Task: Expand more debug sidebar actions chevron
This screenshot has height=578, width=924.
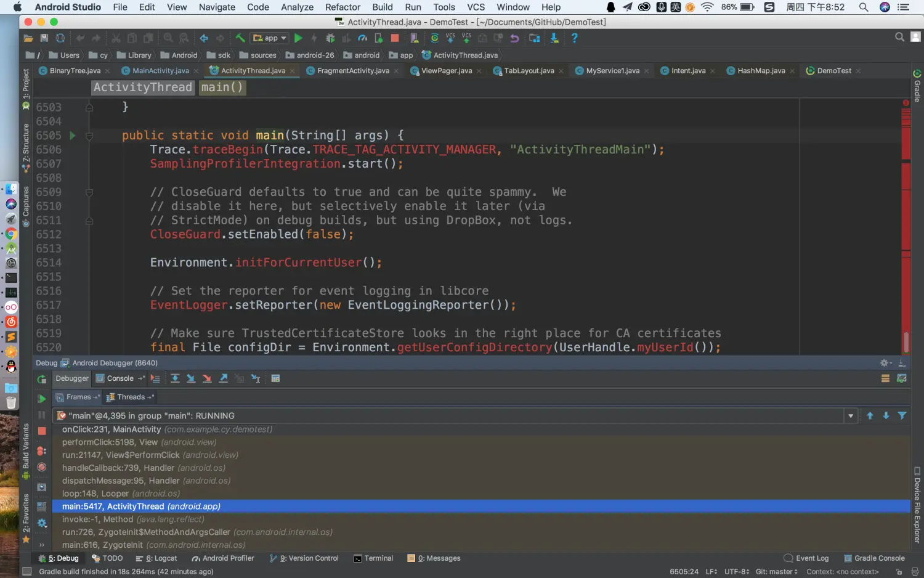Action: tap(42, 545)
